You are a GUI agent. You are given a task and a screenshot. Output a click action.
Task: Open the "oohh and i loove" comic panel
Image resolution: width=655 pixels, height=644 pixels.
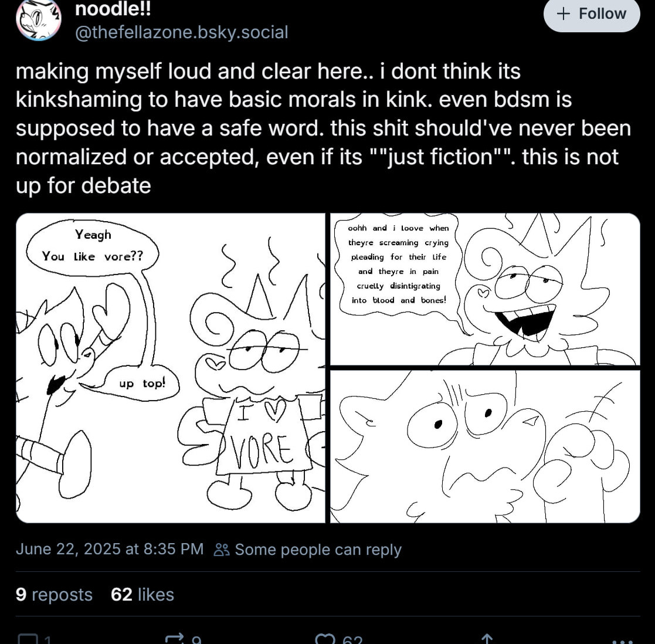tap(485, 289)
